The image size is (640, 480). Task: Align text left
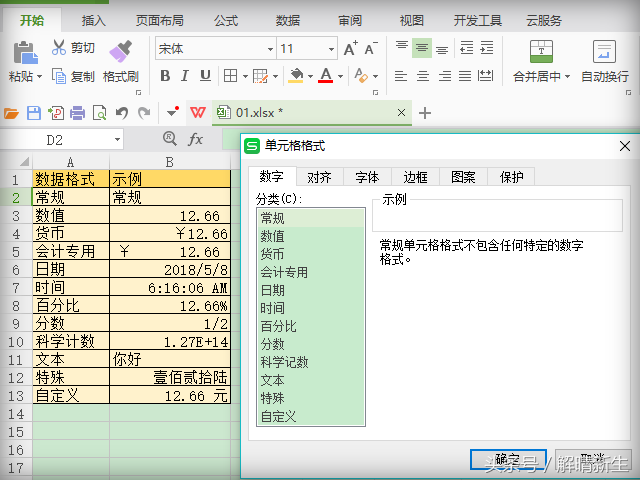[x=401, y=76]
